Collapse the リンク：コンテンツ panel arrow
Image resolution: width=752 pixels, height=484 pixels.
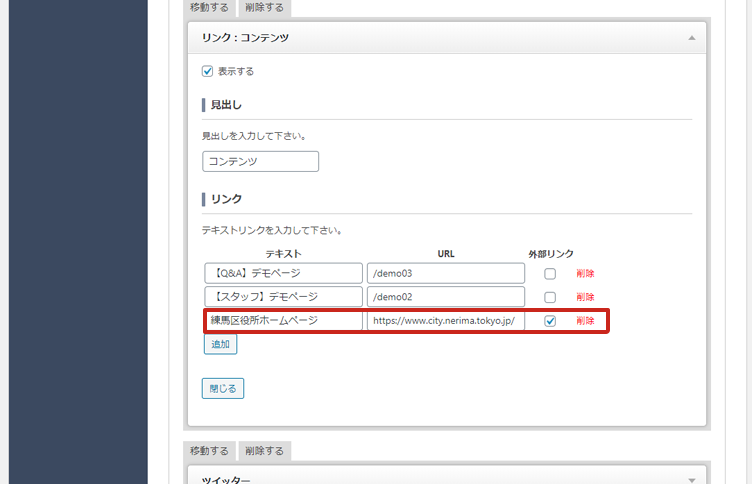(691, 37)
